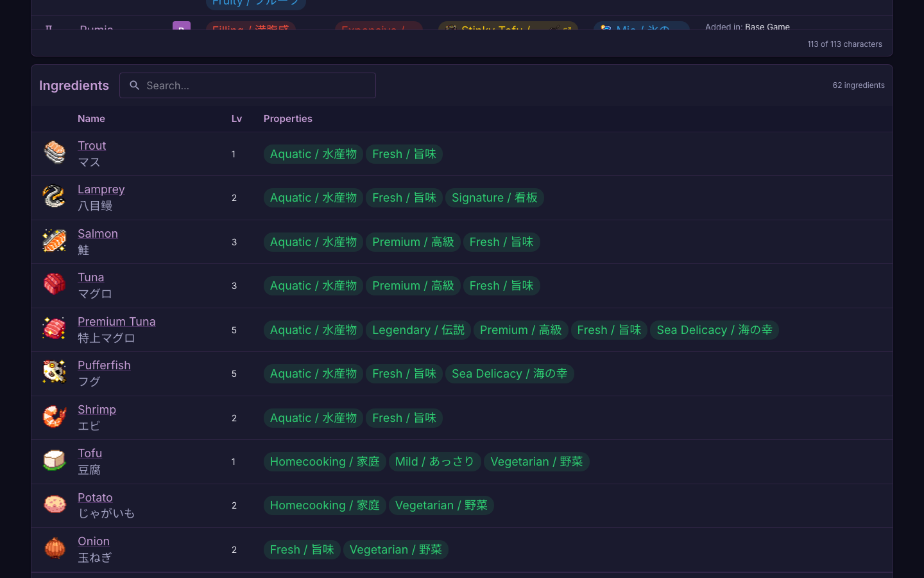
Task: Click the '113 of 113 characters' text
Action: [844, 44]
